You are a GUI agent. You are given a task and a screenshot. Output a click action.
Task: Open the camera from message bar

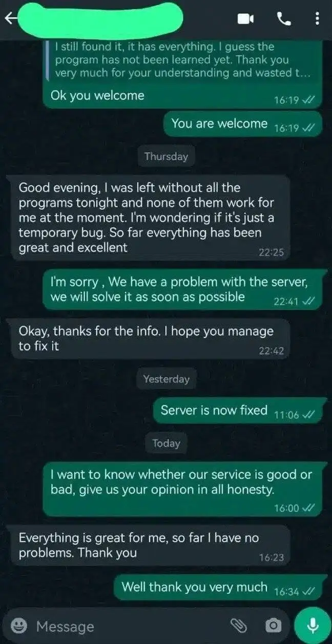point(273,626)
